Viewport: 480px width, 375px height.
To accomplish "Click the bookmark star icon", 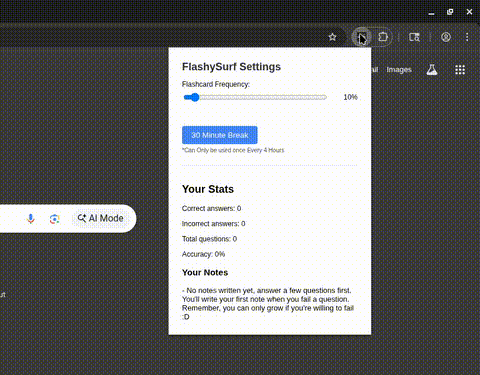I will [332, 37].
